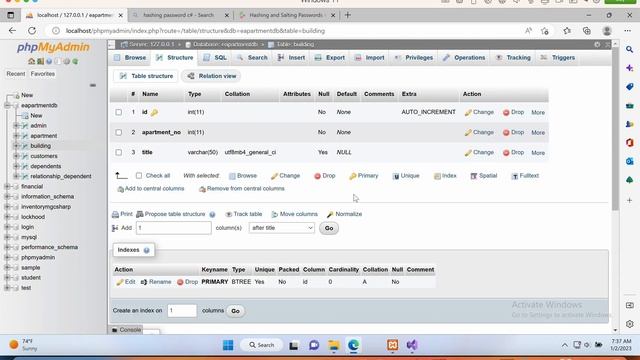Collapse the eapartmentdb database node
Screen dimensions: 640x360
point(7,105)
